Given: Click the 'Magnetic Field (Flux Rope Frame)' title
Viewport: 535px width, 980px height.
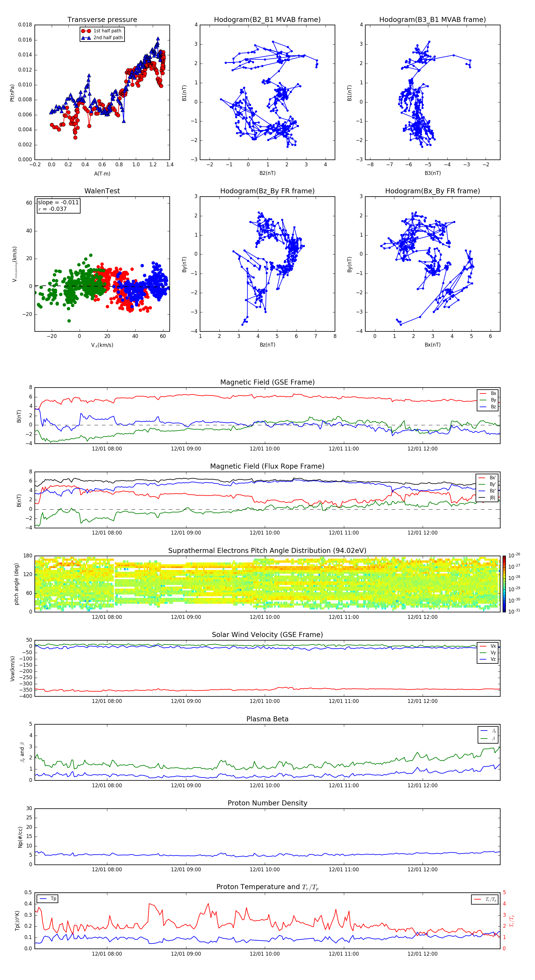Looking at the screenshot, I should [x=267, y=467].
